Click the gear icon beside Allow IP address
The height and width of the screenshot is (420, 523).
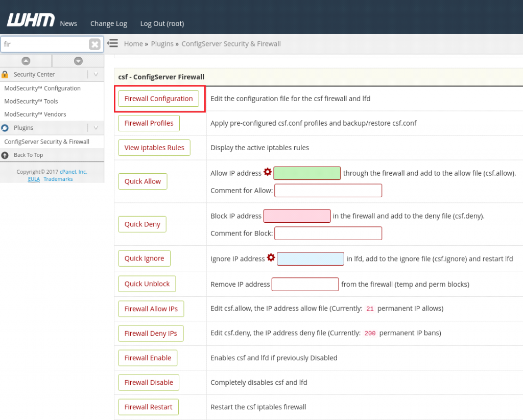(268, 172)
